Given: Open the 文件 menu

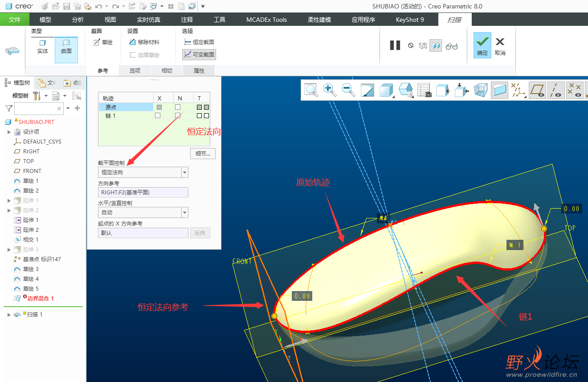Looking at the screenshot, I should coord(15,20).
